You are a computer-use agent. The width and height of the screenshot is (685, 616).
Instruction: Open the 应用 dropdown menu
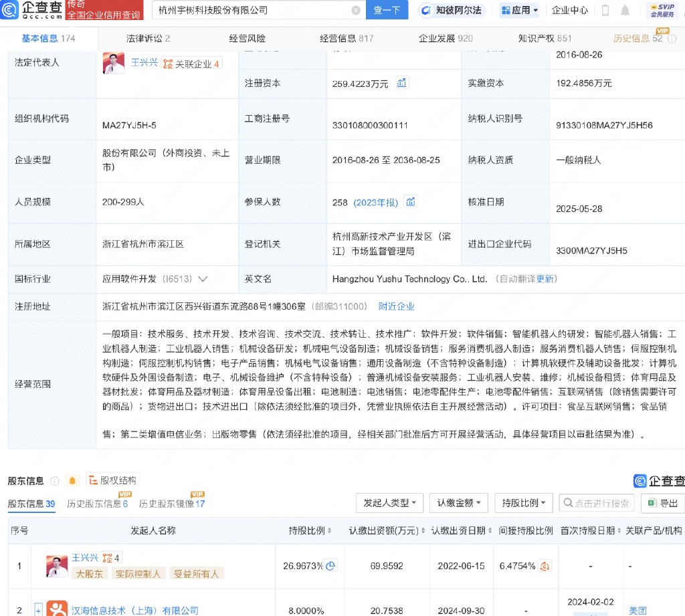[519, 10]
